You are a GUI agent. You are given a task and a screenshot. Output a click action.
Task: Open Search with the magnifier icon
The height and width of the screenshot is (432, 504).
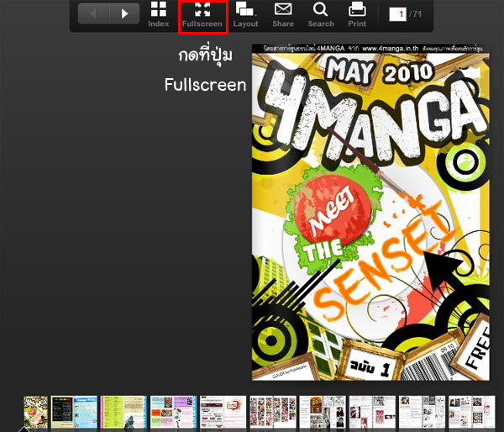321,14
